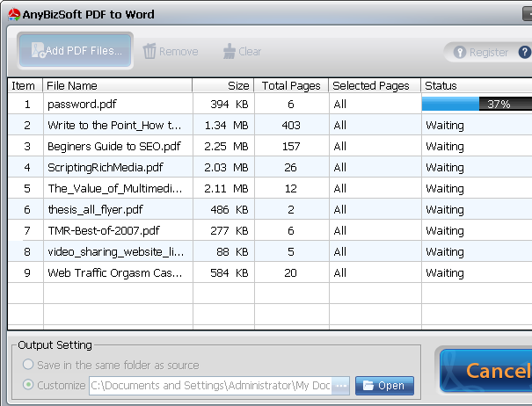
Task: Click Selected Pages All for TMR-Best-of-2007.pdf
Action: coord(340,230)
